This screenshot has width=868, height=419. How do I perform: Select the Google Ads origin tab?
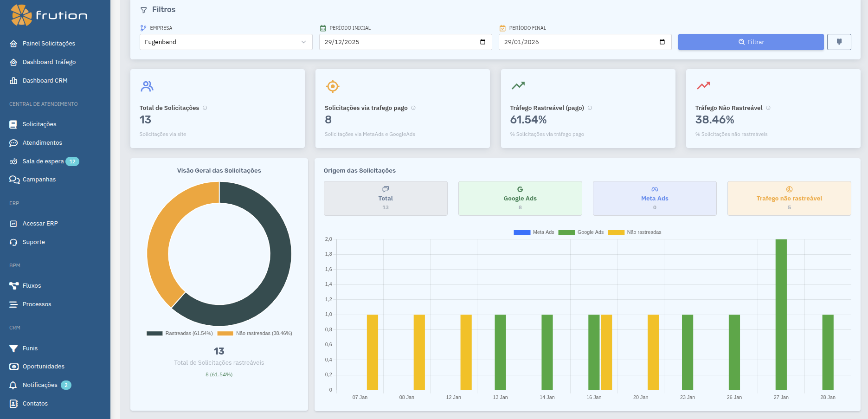[520, 199]
